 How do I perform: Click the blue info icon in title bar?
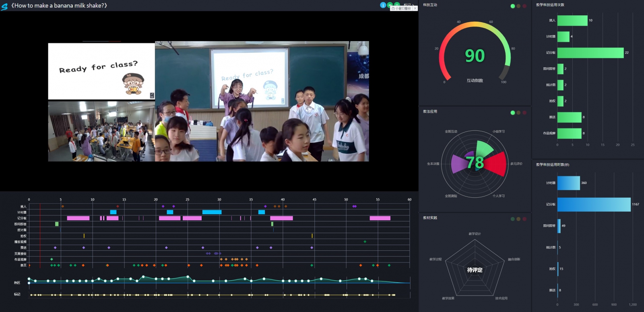point(383,5)
